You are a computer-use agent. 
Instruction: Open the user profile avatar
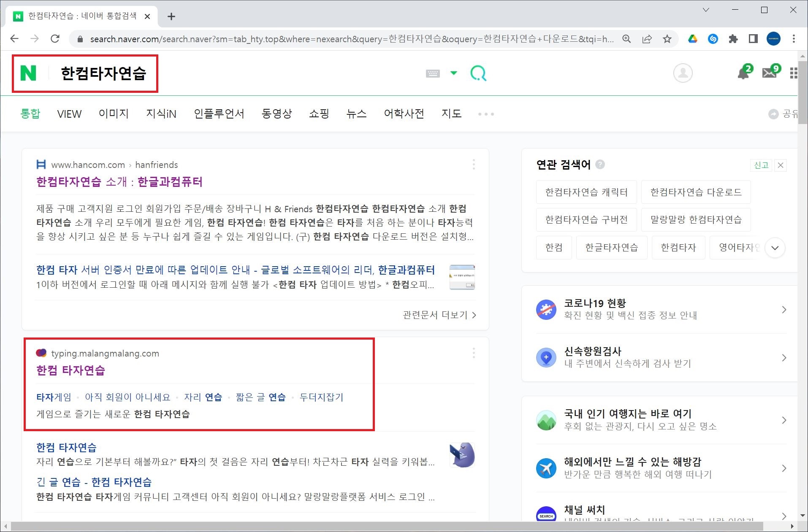click(683, 73)
